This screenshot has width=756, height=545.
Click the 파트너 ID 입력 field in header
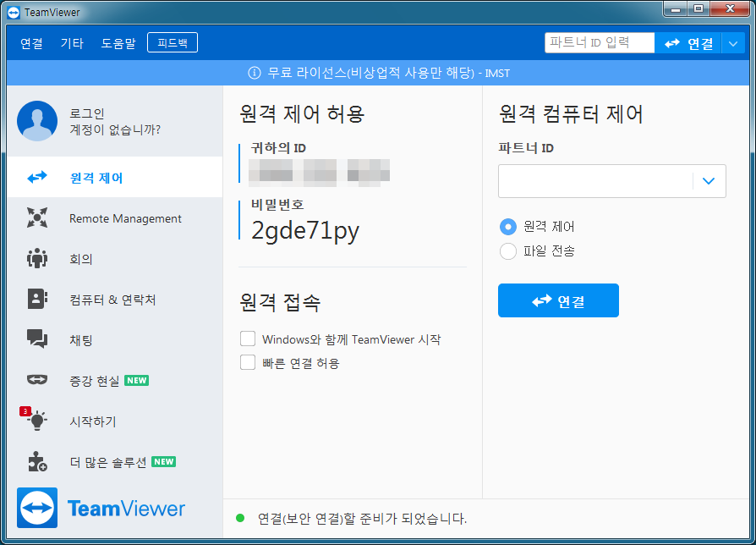600,43
